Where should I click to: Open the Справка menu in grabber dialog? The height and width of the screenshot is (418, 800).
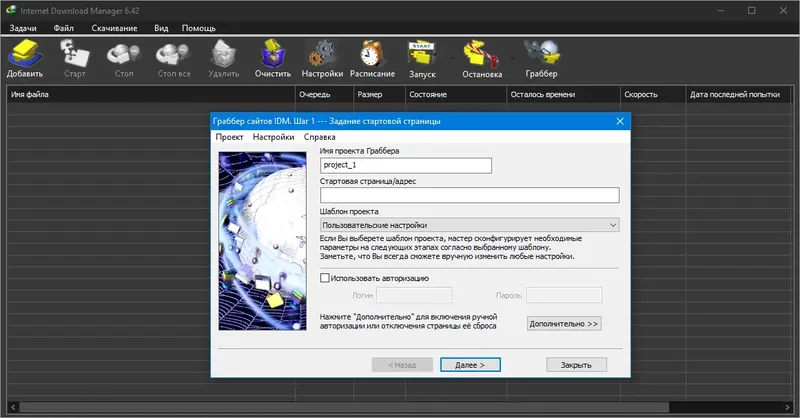coord(319,137)
